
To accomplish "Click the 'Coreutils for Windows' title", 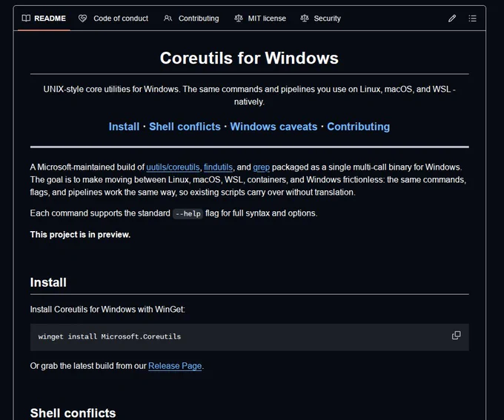I will (x=249, y=59).
